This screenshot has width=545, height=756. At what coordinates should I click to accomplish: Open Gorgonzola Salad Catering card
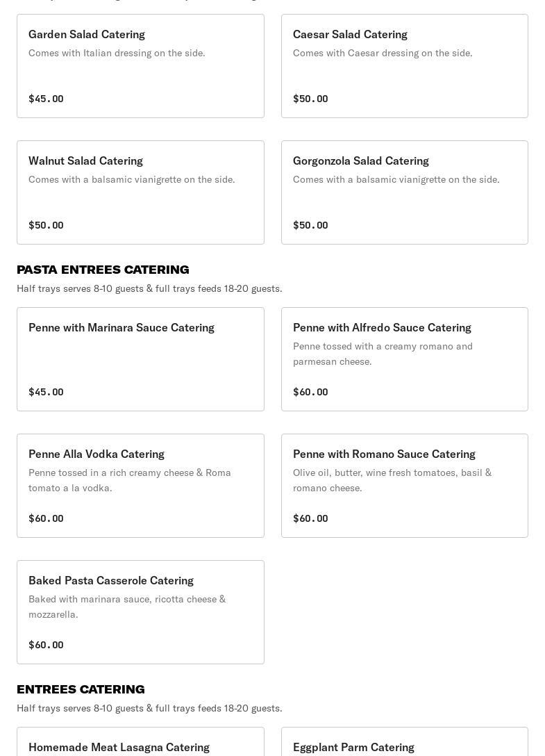(x=404, y=192)
